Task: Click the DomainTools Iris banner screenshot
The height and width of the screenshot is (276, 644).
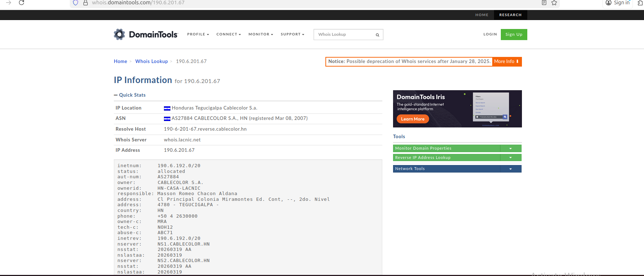Action: 491,107
